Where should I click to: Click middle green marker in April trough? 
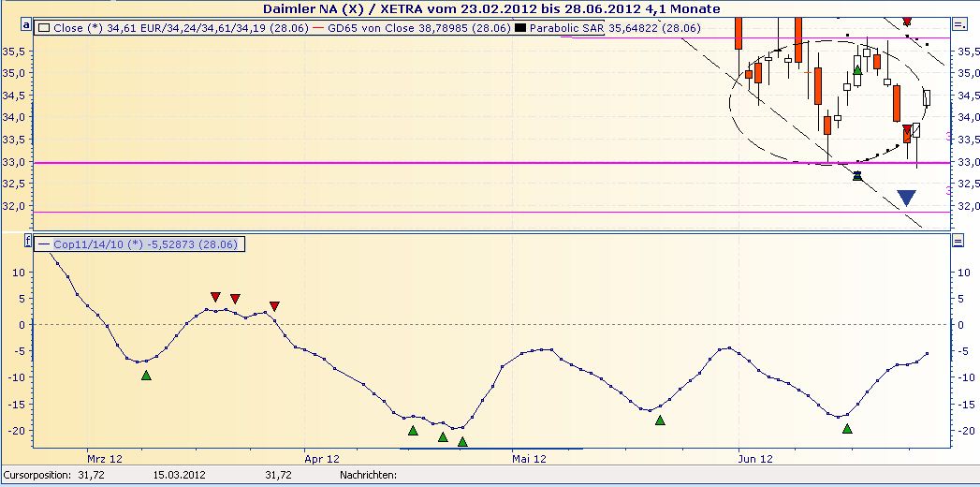pyautogui.click(x=443, y=437)
